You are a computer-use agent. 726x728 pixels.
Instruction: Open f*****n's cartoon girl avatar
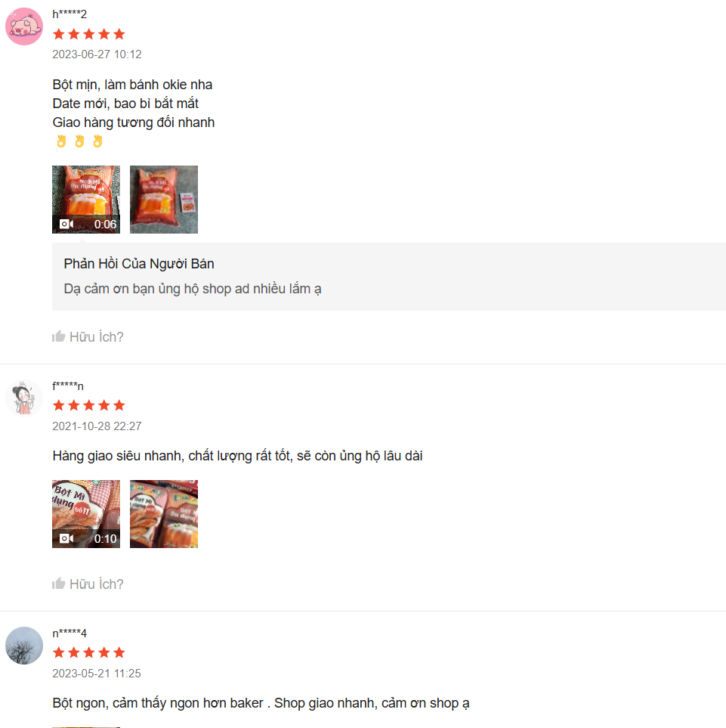tap(24, 398)
